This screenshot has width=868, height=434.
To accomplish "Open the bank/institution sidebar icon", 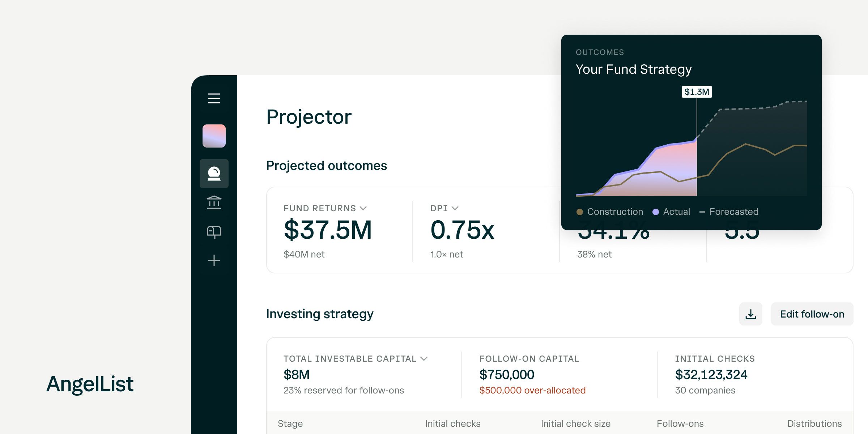I will [214, 203].
